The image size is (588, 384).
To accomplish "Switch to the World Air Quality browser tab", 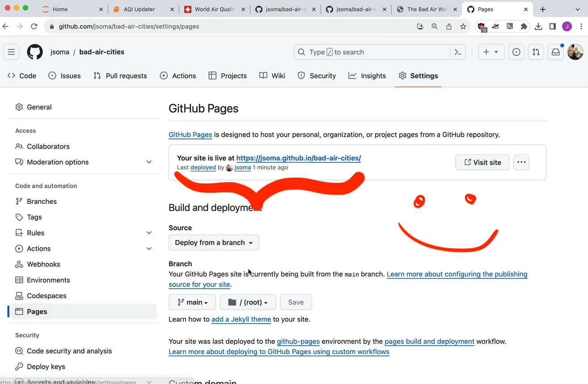I will tap(214, 9).
